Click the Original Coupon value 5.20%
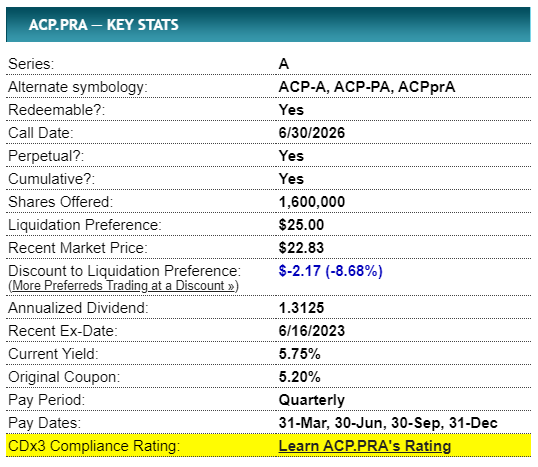Viewport: 538px width, 467px height. [x=300, y=377]
